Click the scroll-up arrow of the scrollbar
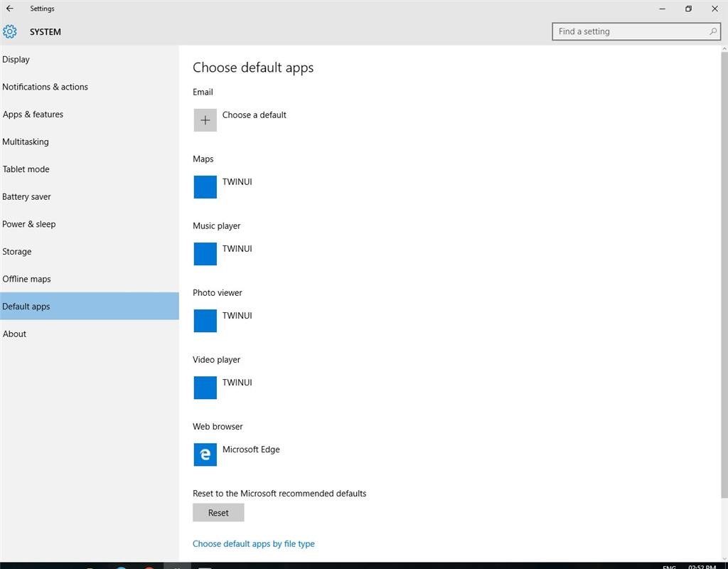Screen dimensions: 728x569 (x=724, y=48)
